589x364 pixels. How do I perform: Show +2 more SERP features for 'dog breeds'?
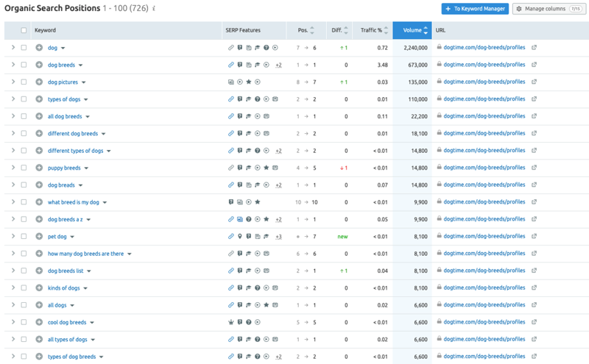click(x=278, y=65)
